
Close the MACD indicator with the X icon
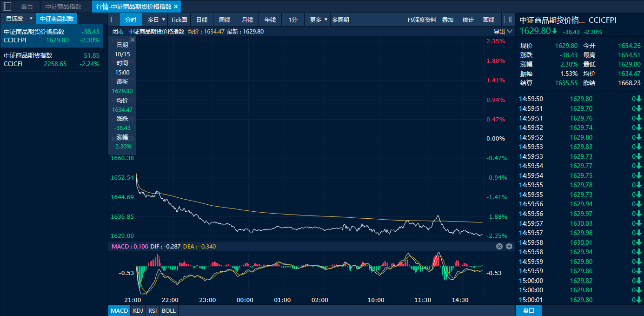tap(499, 246)
